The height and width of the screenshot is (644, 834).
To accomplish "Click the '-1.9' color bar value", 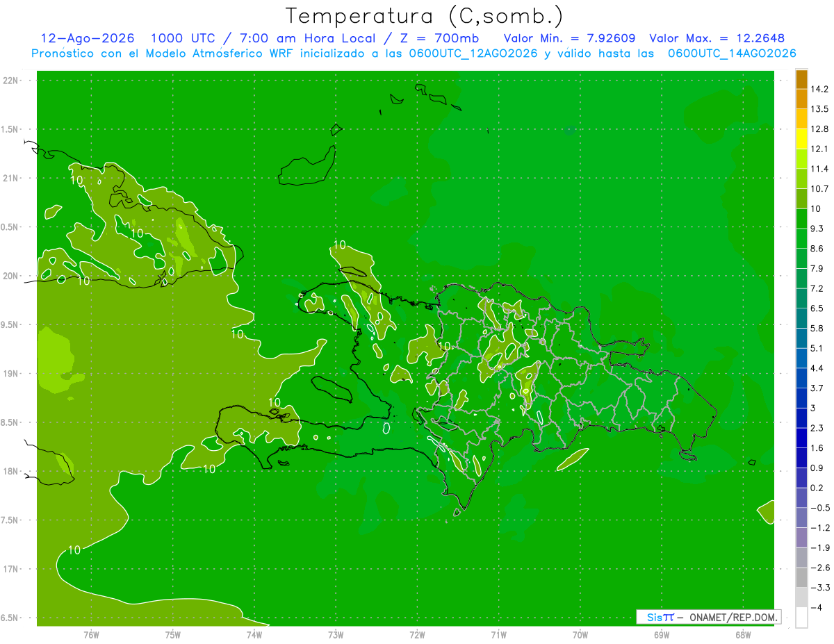I will [820, 547].
